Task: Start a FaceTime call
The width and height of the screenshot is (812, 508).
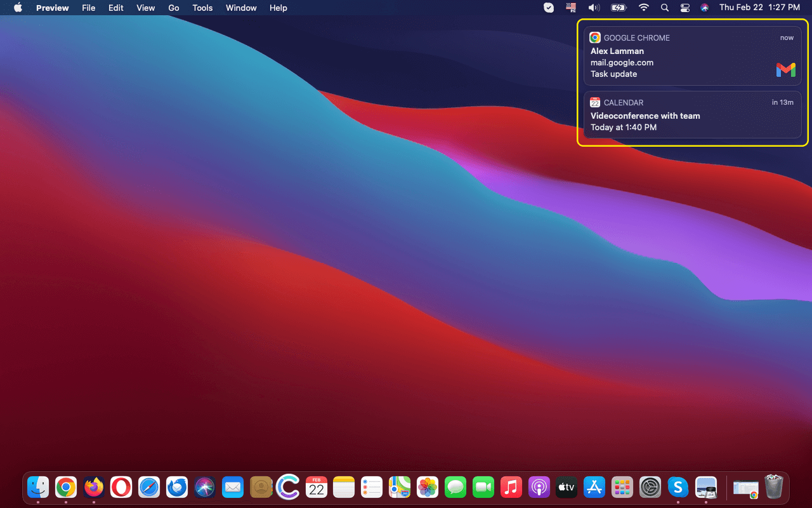Action: tap(483, 487)
